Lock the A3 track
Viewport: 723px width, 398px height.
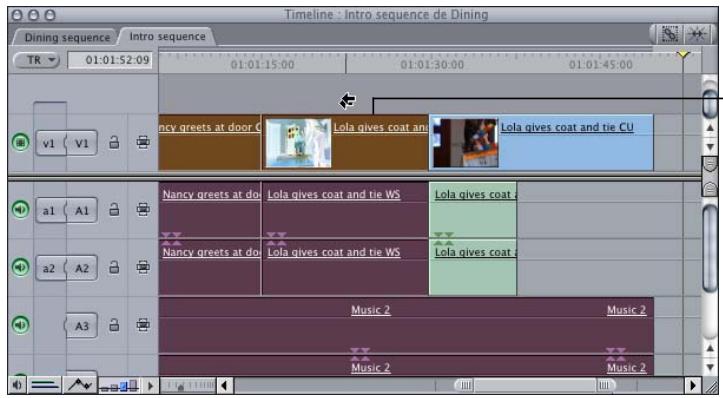click(x=114, y=325)
